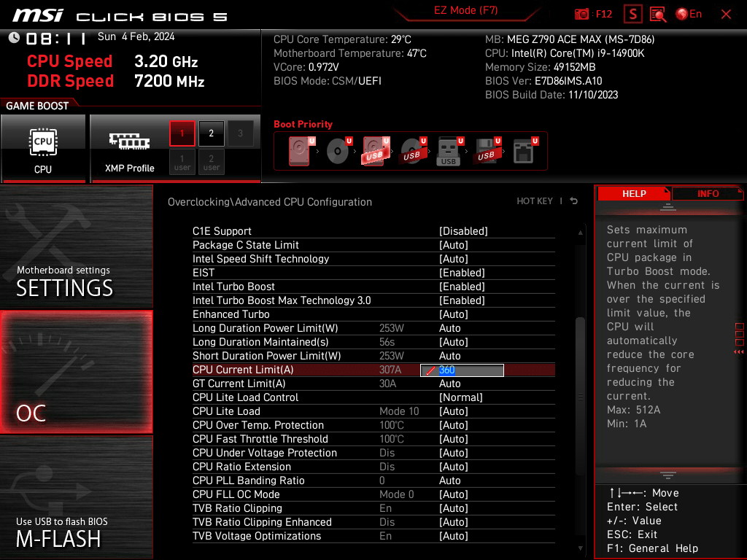This screenshot has height=560, width=747.
Task: Open Intel Turbo Boost Max Technology 3.0 dropdown
Action: click(x=462, y=300)
